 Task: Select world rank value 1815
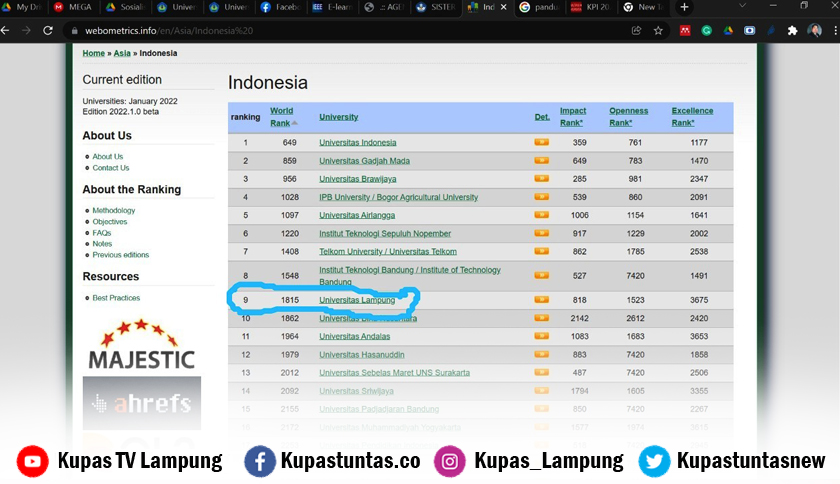point(290,300)
